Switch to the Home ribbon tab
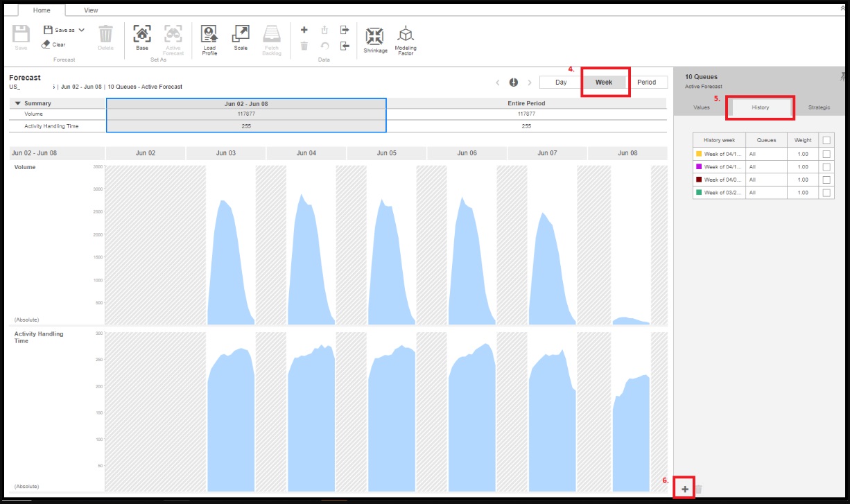 coord(42,10)
